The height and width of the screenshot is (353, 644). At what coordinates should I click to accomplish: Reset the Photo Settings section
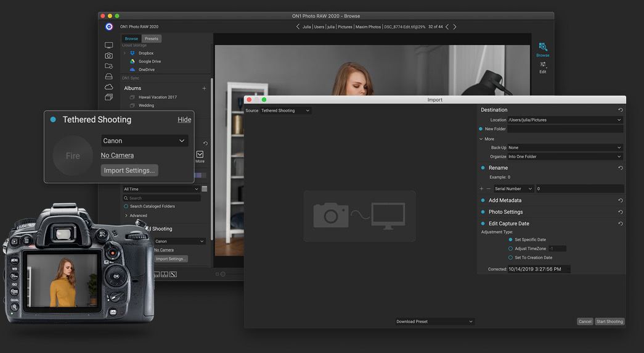[620, 212]
